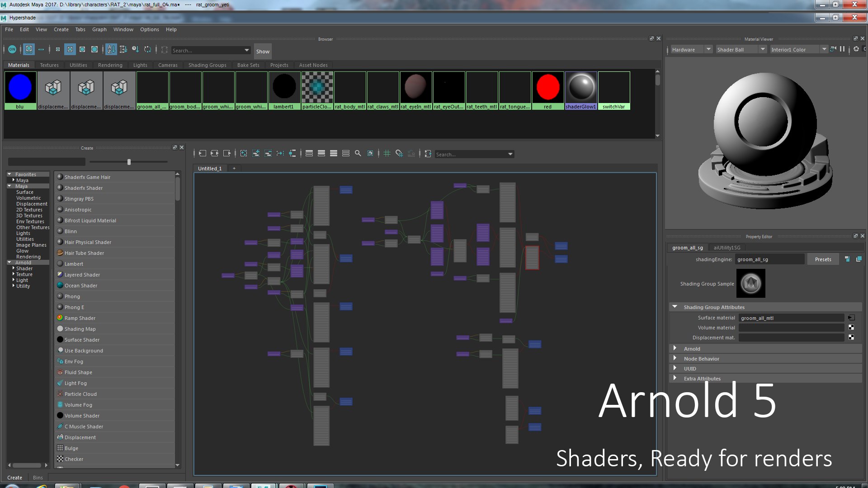868x488 pixels.
Task: Click the output connections icon in graph toolbar
Action: [x=227, y=154]
